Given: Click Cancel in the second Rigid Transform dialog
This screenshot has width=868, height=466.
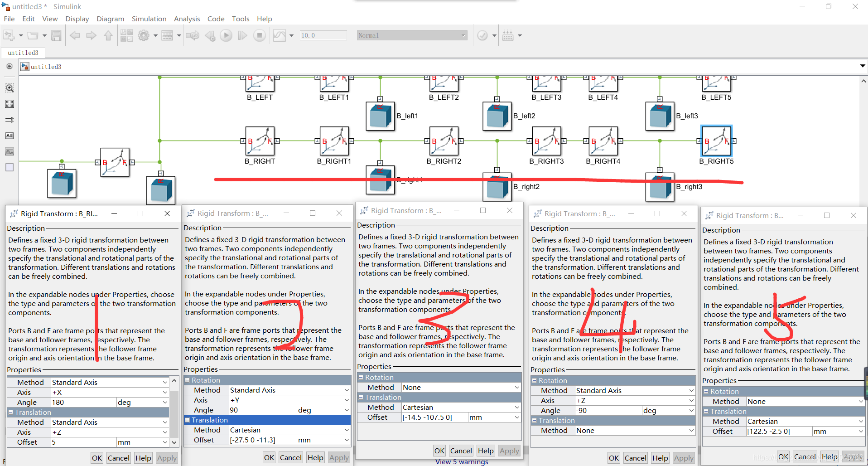Looking at the screenshot, I should coord(290,457).
